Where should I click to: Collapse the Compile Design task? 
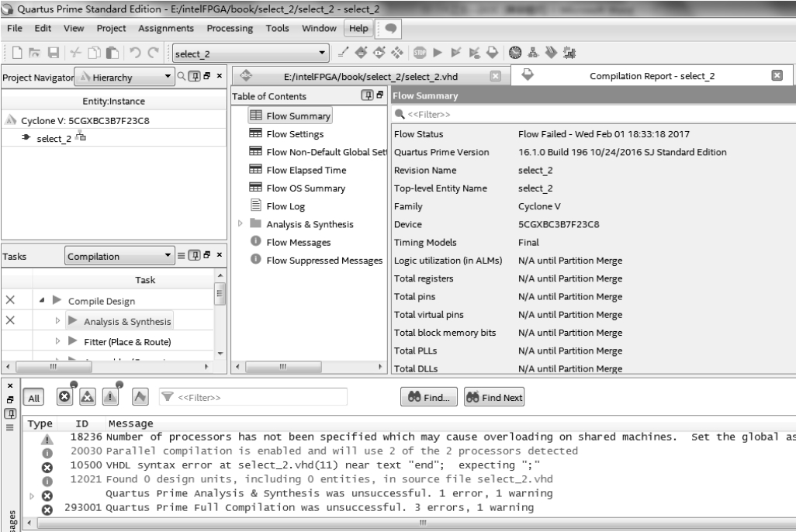(x=42, y=301)
